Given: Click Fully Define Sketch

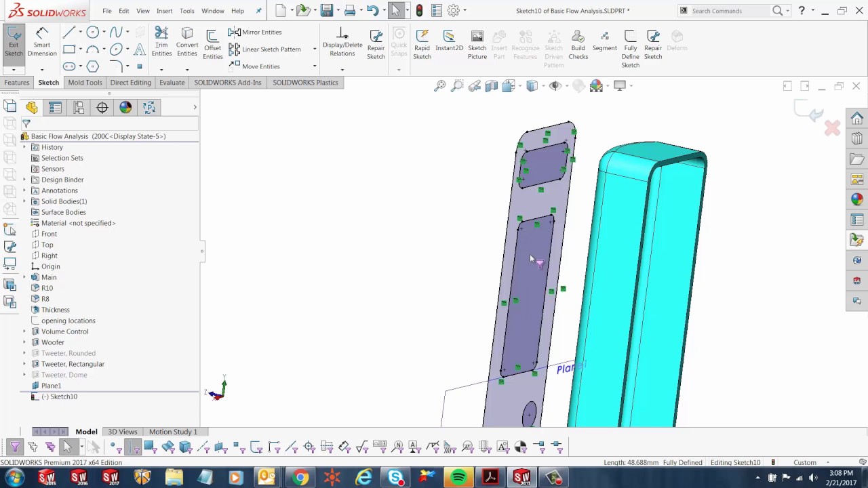Looking at the screenshot, I should pyautogui.click(x=630, y=47).
